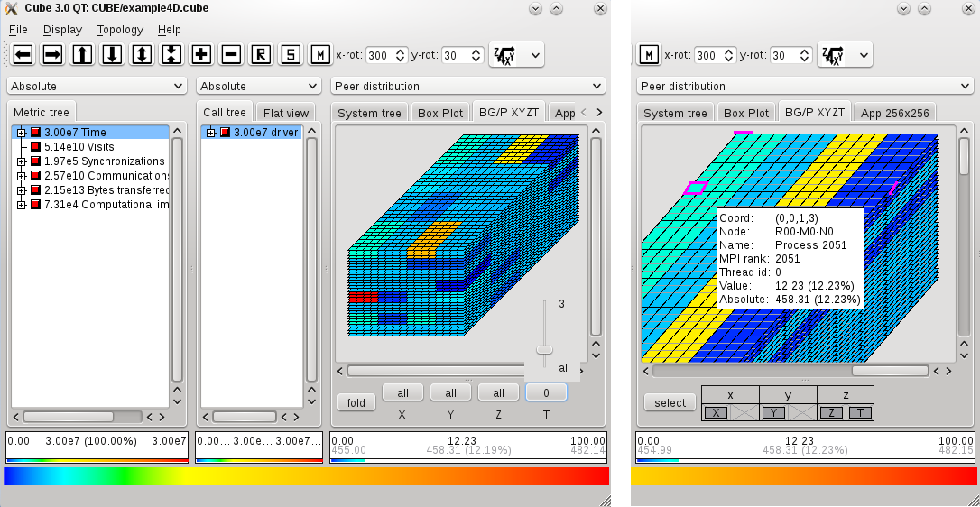Expand the Computational imbalance tree node

[22, 205]
